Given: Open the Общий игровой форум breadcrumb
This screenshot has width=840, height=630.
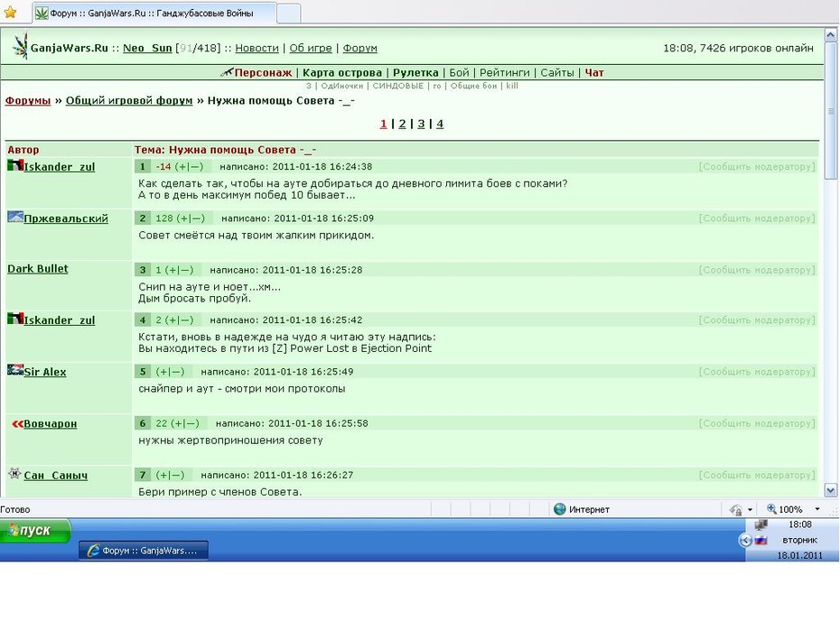Looking at the screenshot, I should coord(129,100).
